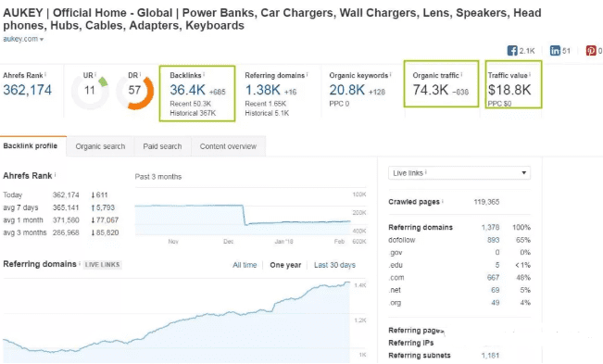Click the LinkedIn share count icon
This screenshot has width=603, height=364.
pos(555,51)
